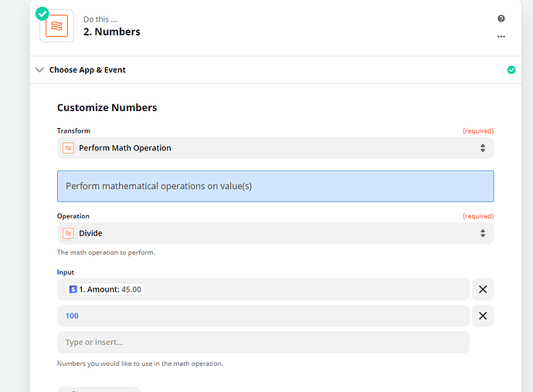
Task: Click the input field containing 100
Action: pyautogui.click(x=263, y=316)
